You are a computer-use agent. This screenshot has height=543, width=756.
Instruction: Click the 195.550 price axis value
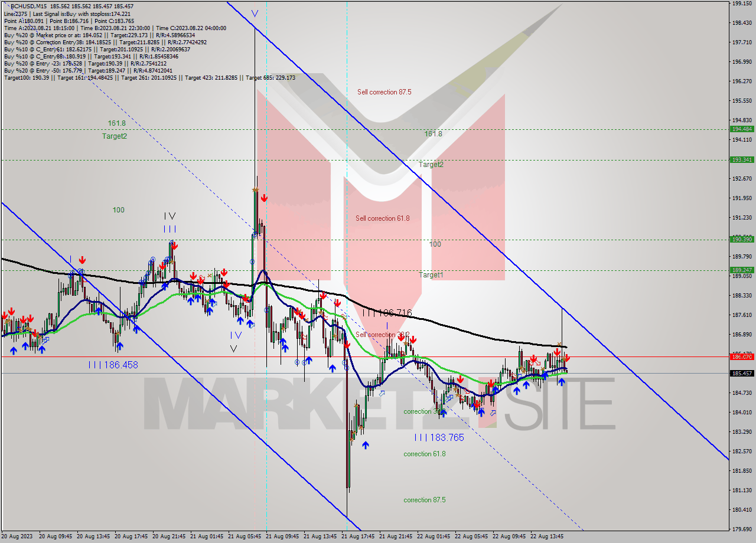tap(741, 101)
